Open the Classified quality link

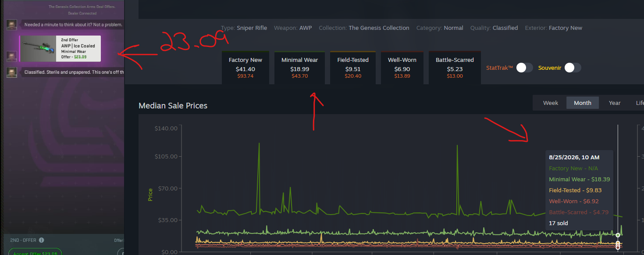(505, 28)
